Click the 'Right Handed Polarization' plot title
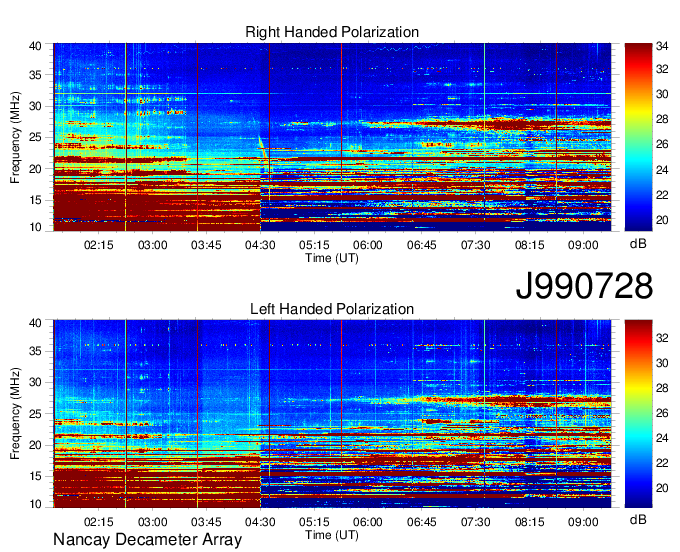The image size is (680, 552). point(332,32)
